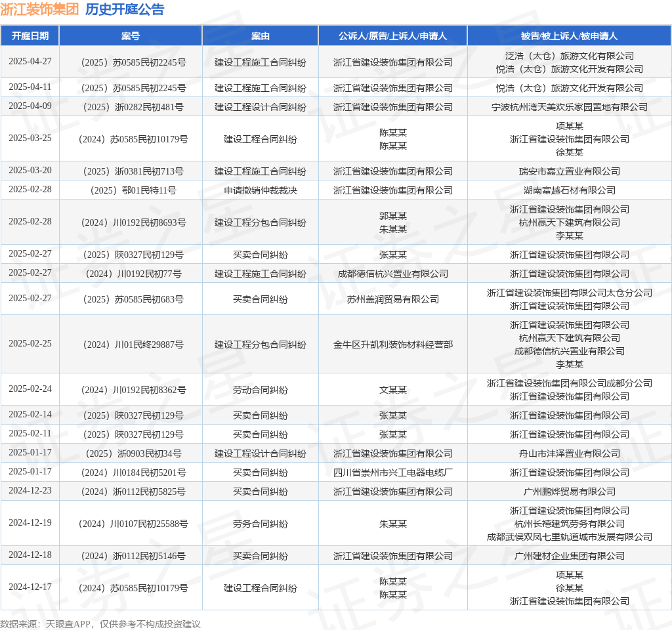672x630 pixels.
Task: Click defendant 成都武侯双凤七里轨道城市发展有限公司
Action: (569, 537)
